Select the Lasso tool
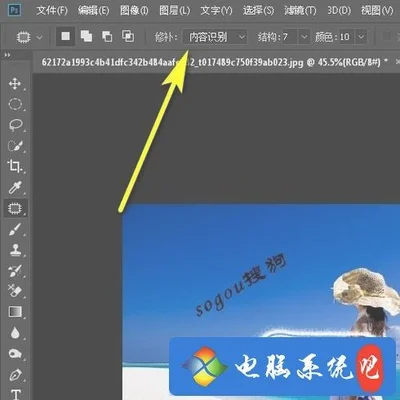 pyautogui.click(x=15, y=125)
